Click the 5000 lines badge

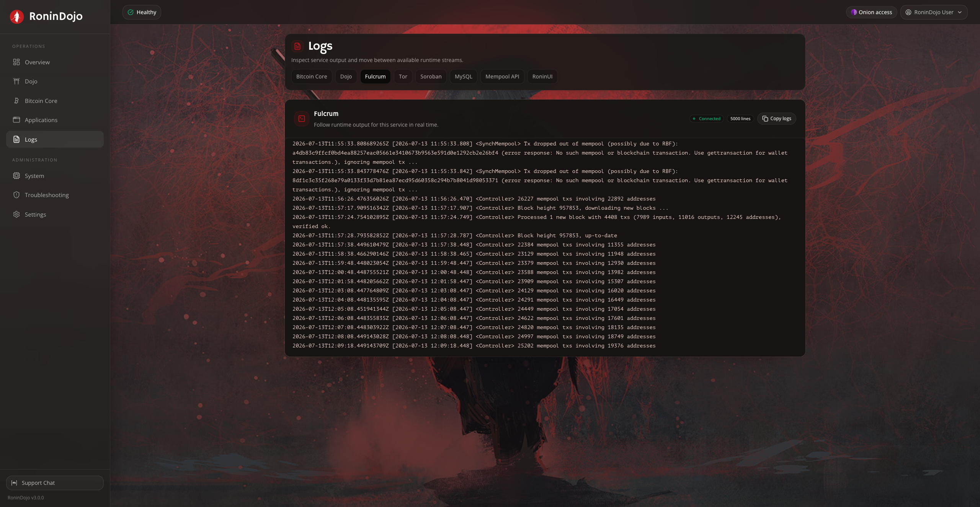point(740,119)
